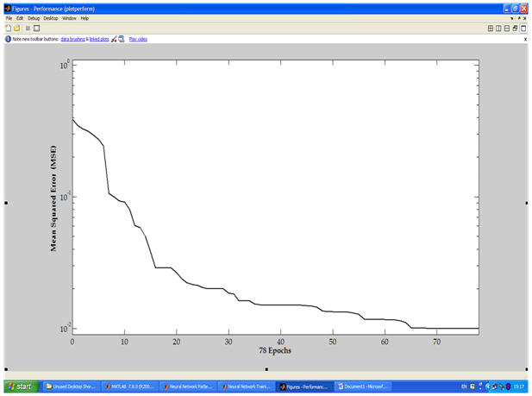Select the Maximize layout icon

pos(523,28)
